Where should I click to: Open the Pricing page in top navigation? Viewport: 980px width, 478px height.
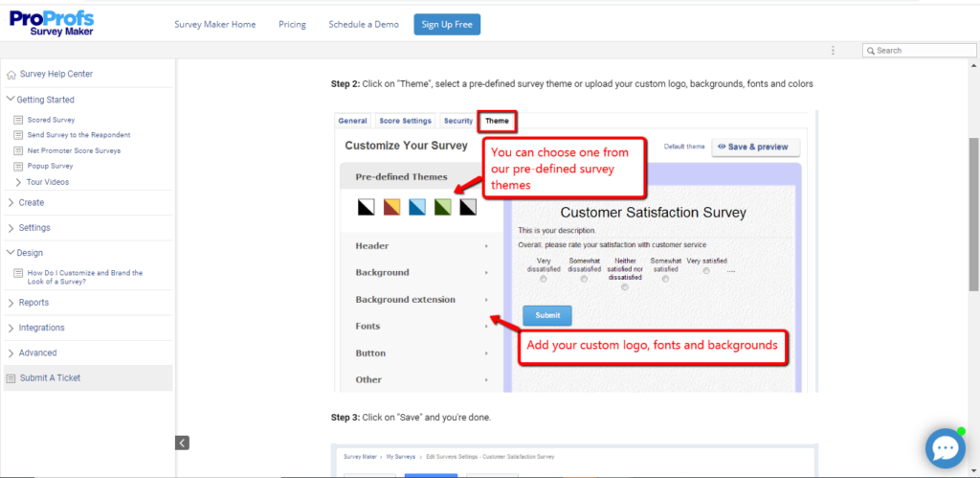tap(292, 24)
